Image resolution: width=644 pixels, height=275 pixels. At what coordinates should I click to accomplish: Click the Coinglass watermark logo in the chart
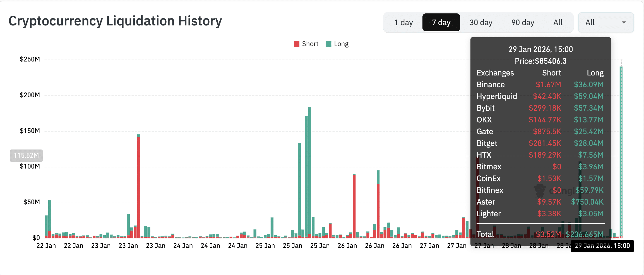tap(540, 191)
